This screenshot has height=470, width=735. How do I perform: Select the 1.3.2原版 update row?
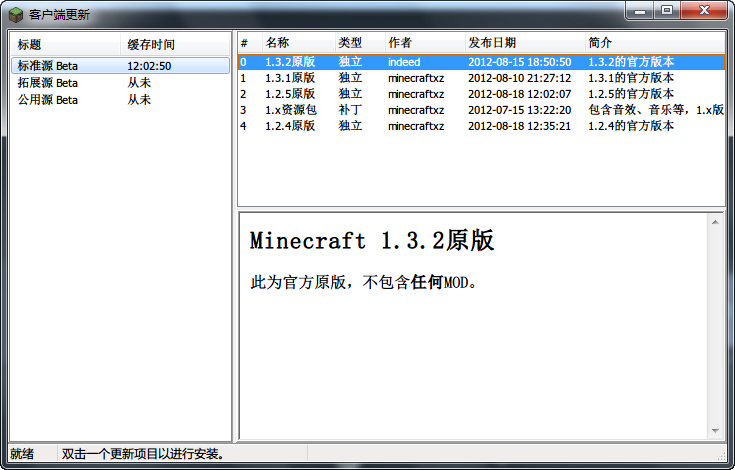[x=481, y=62]
